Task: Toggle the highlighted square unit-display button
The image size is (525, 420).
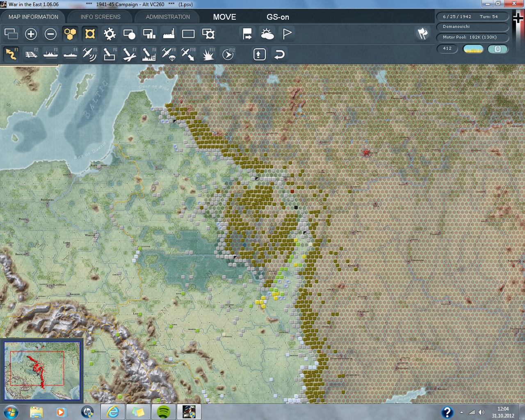Action: pyautogui.click(x=90, y=34)
